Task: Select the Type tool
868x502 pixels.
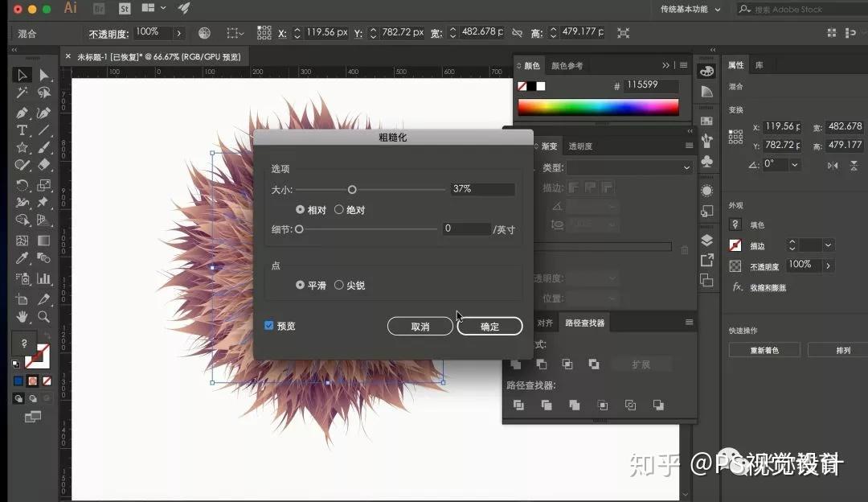Action: tap(22, 130)
